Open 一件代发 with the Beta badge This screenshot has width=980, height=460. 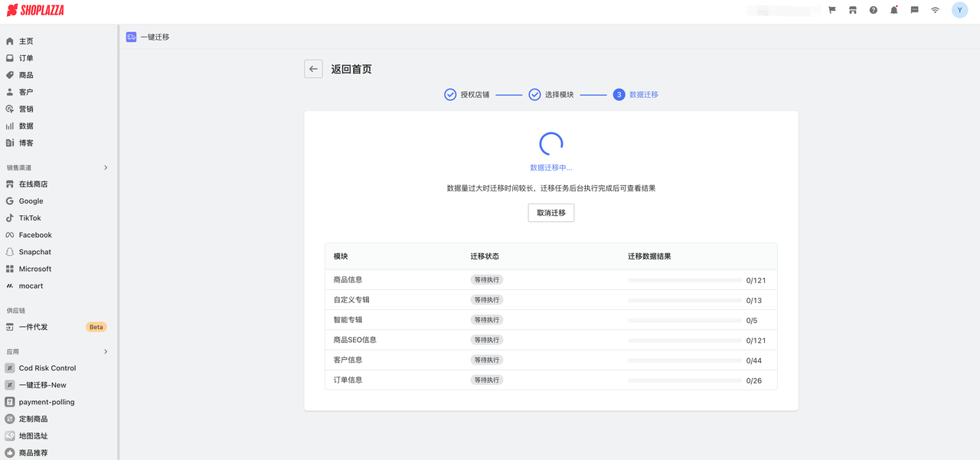coord(33,327)
